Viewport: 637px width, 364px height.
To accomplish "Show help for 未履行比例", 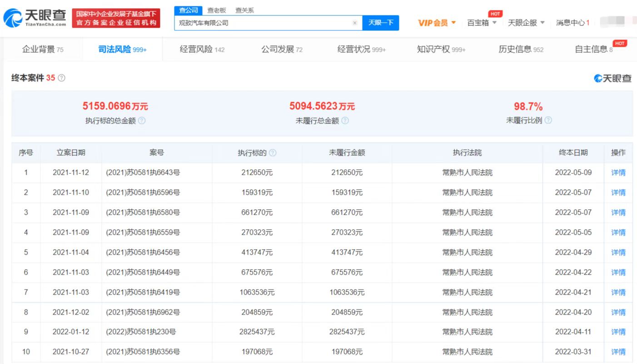I will click(548, 121).
